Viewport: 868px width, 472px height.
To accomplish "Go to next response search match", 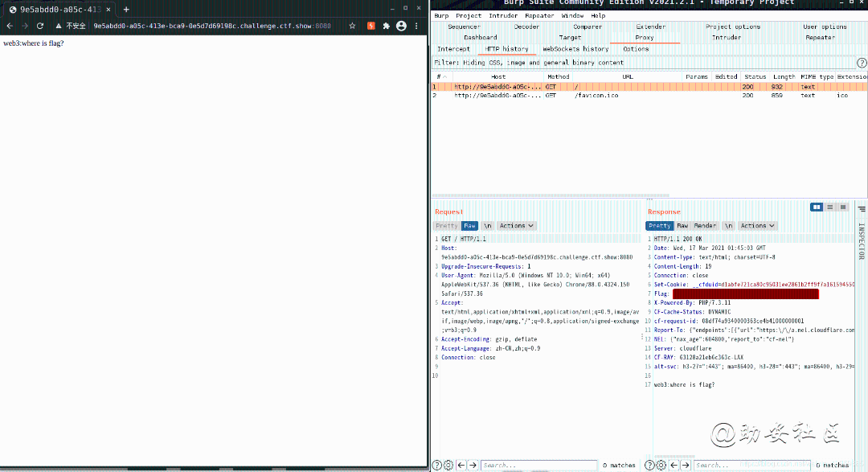I will point(686,466).
